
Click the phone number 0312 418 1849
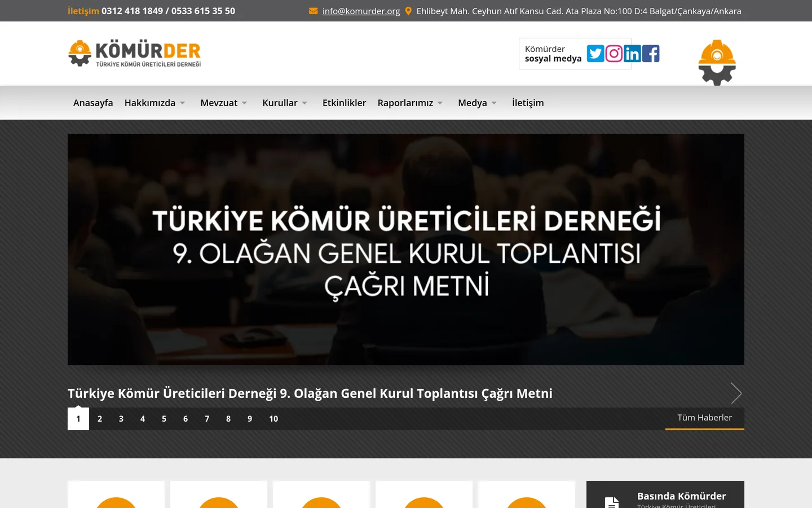[x=132, y=11]
